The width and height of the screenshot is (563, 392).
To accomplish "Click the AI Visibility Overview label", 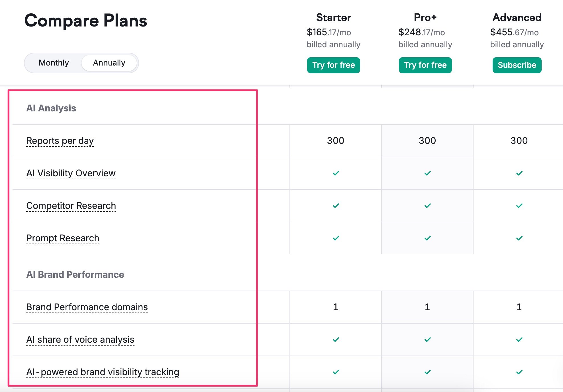I will coord(71,173).
